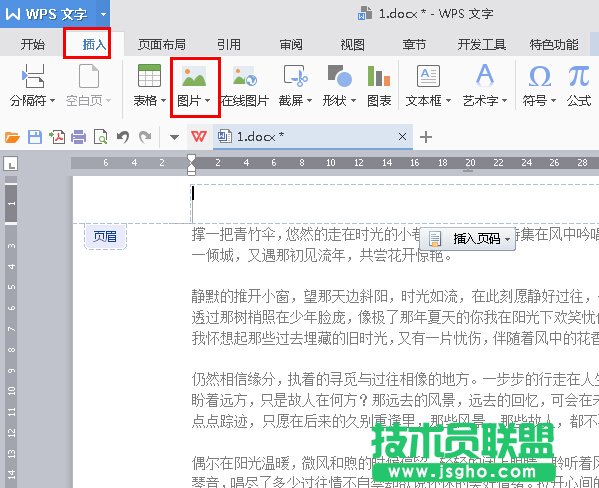Viewport: 599px width, 488px height.
Task: Insert a symbol with the Omega icon
Action: [x=539, y=76]
